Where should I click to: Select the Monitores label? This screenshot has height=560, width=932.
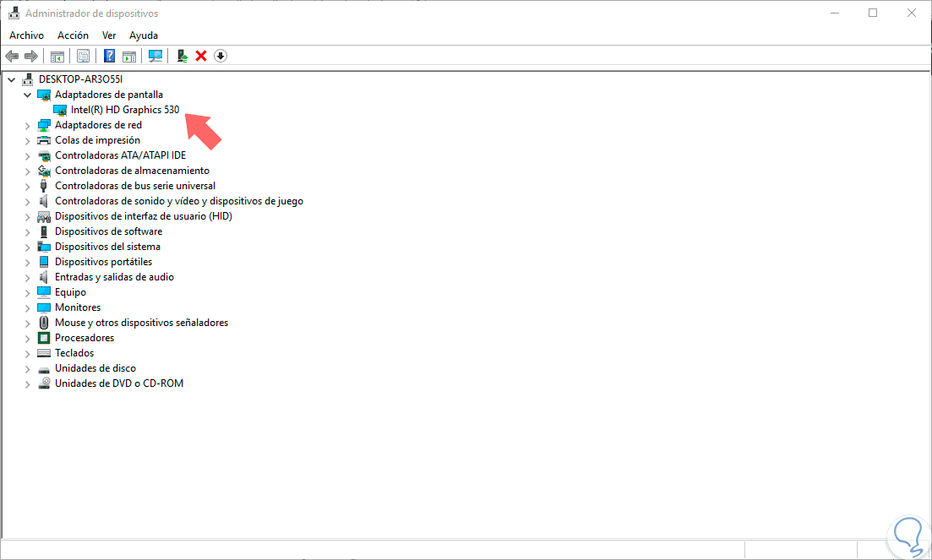[x=78, y=307]
